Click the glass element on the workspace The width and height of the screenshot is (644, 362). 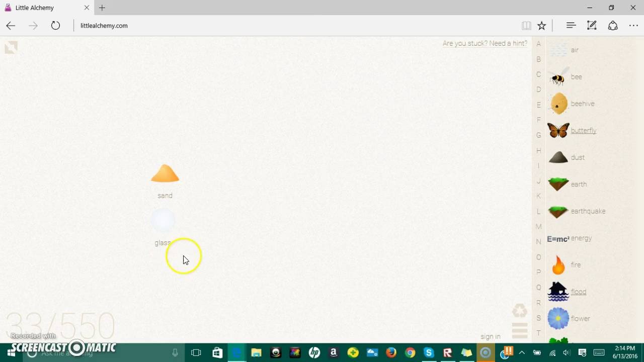click(163, 220)
